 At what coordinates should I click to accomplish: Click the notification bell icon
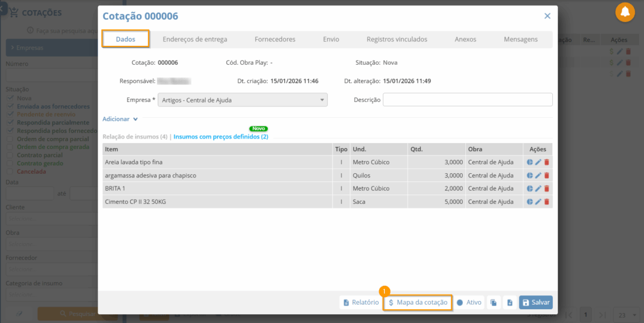click(625, 12)
